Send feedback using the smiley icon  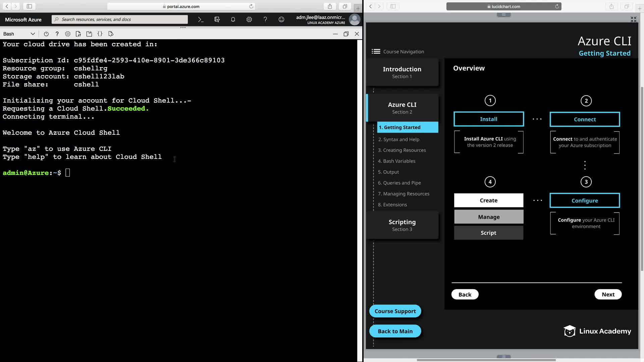click(x=281, y=19)
